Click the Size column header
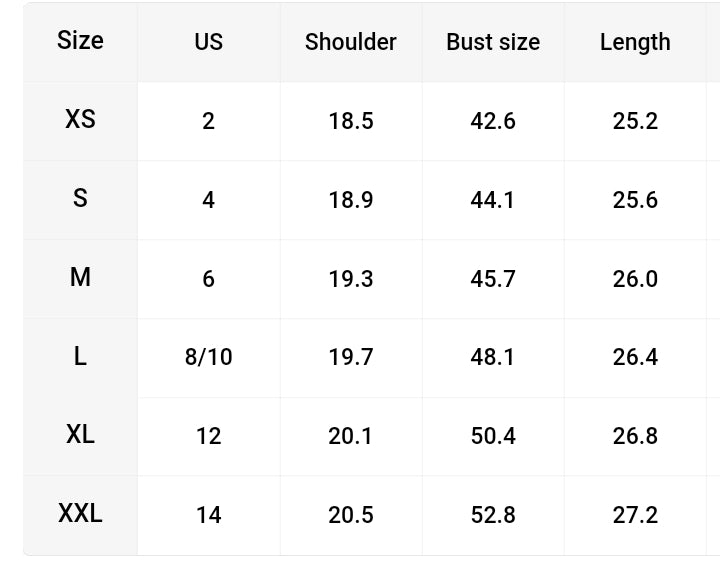This screenshot has height=561, width=720. pos(80,40)
